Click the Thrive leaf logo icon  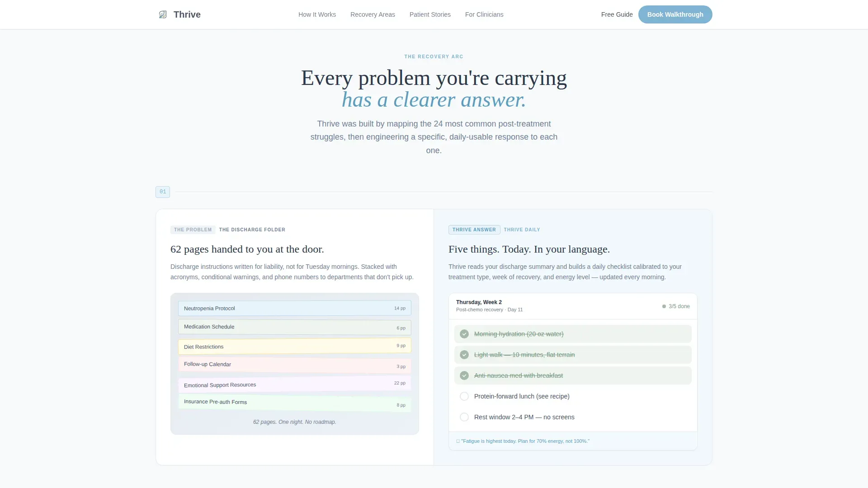pos(163,14)
